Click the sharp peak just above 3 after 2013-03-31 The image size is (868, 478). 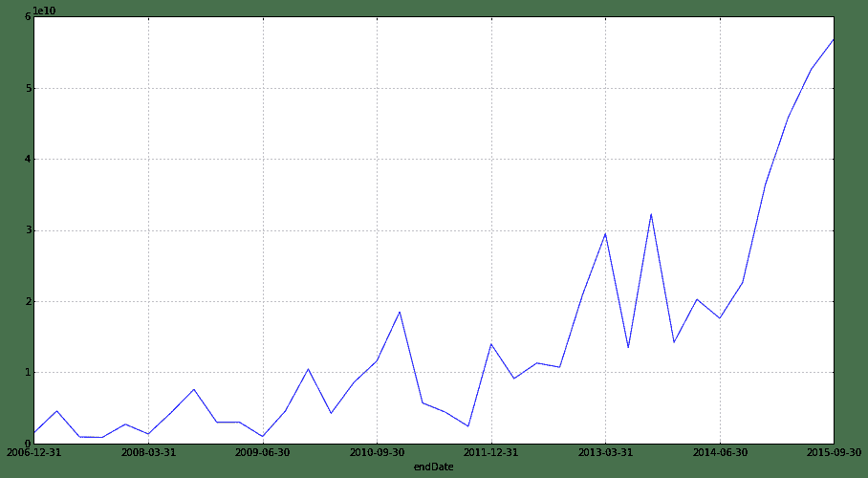pyautogui.click(x=651, y=214)
